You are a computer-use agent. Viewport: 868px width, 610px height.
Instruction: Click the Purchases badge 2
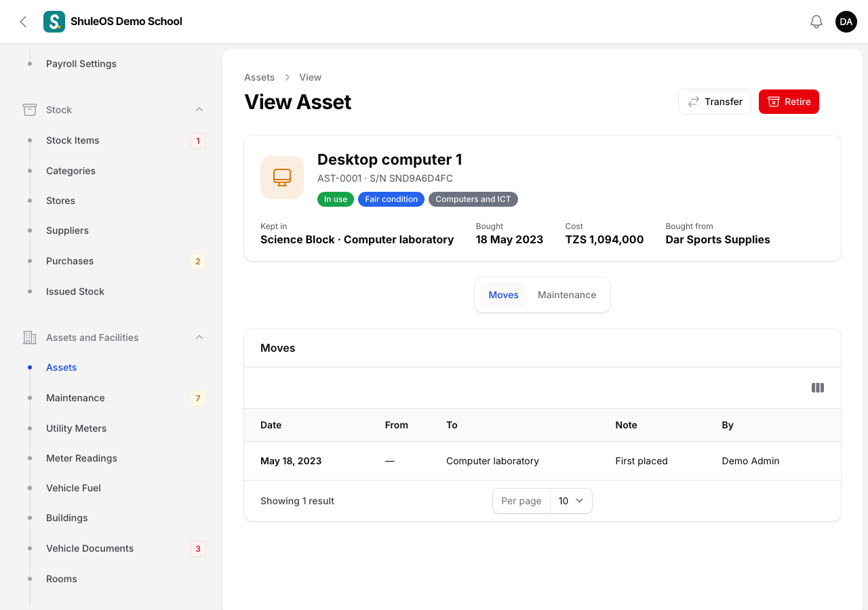pos(198,262)
